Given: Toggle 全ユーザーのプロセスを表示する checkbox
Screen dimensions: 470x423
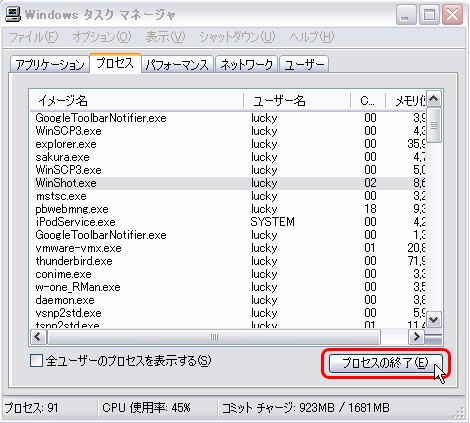Looking at the screenshot, I should [x=36, y=361].
